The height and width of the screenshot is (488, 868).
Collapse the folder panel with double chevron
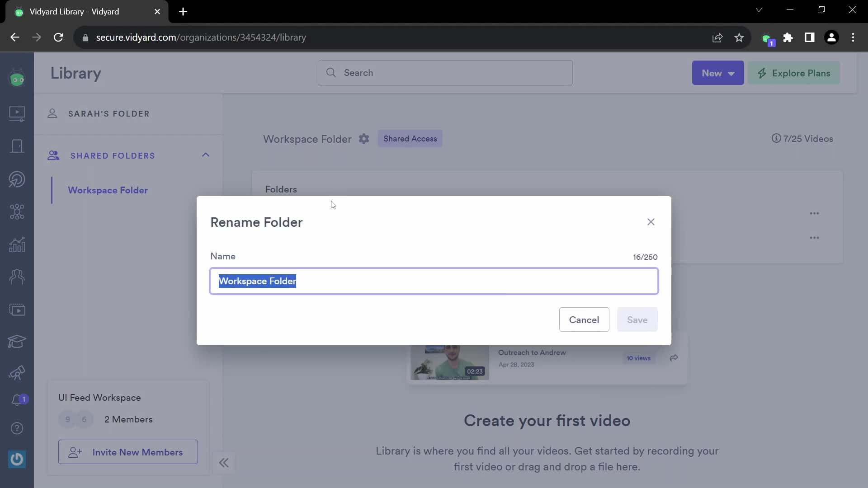click(x=224, y=463)
